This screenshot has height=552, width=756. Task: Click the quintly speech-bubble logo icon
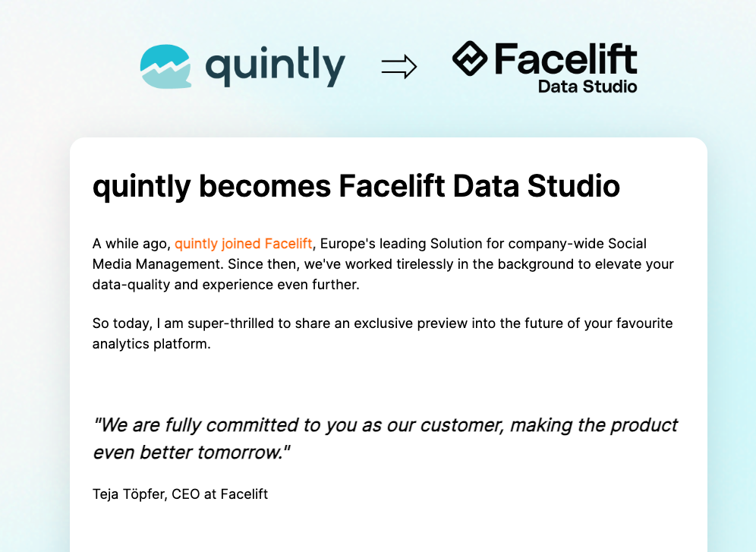click(165, 66)
